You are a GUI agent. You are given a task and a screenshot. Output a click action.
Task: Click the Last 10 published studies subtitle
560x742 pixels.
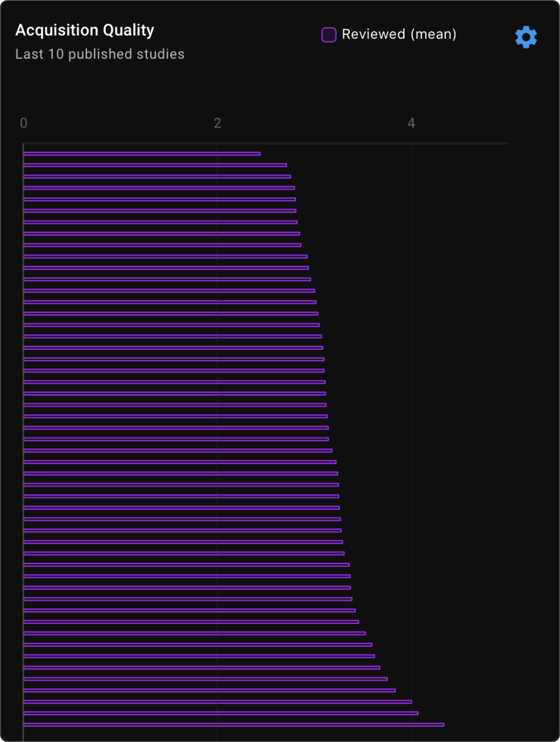coord(100,54)
